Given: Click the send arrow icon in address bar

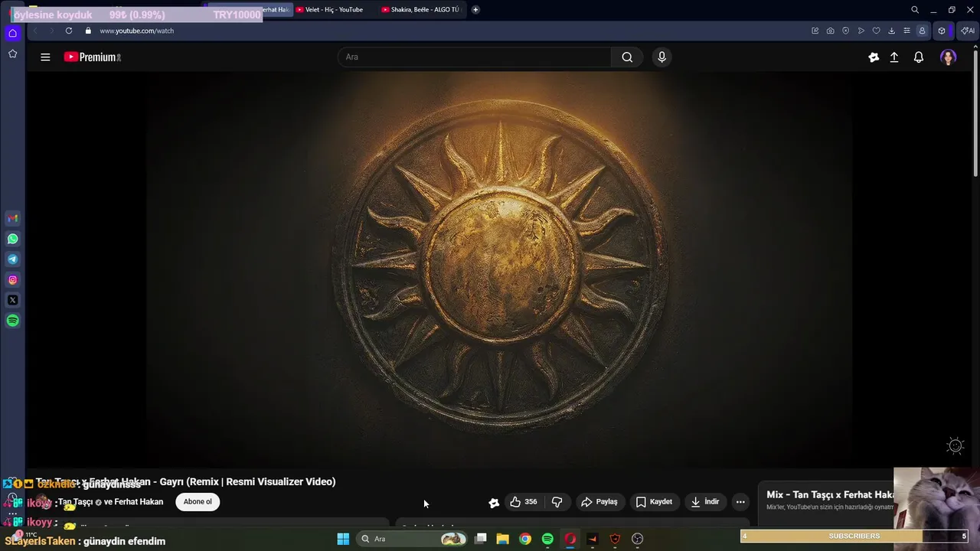Looking at the screenshot, I should (861, 31).
